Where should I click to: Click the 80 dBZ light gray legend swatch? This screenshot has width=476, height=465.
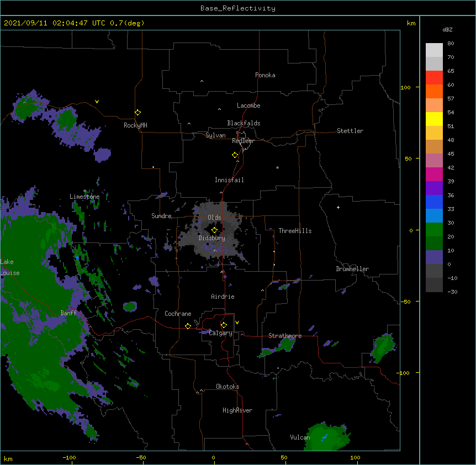point(434,50)
